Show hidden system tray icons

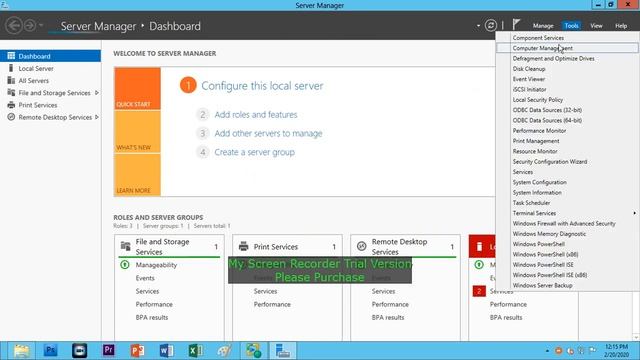click(x=547, y=351)
